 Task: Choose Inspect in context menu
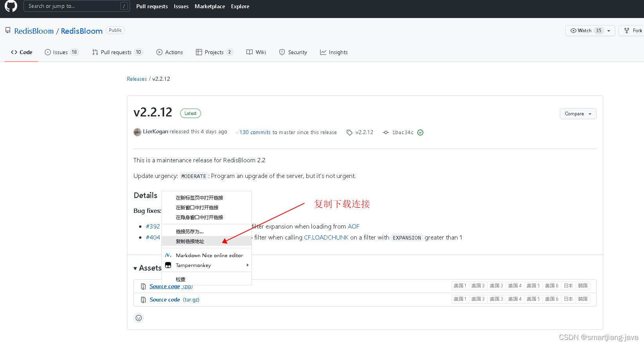206,280
